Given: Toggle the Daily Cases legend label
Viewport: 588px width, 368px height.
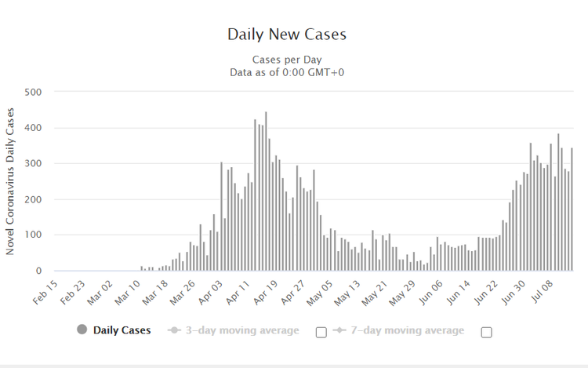Looking at the screenshot, I should click(x=122, y=330).
